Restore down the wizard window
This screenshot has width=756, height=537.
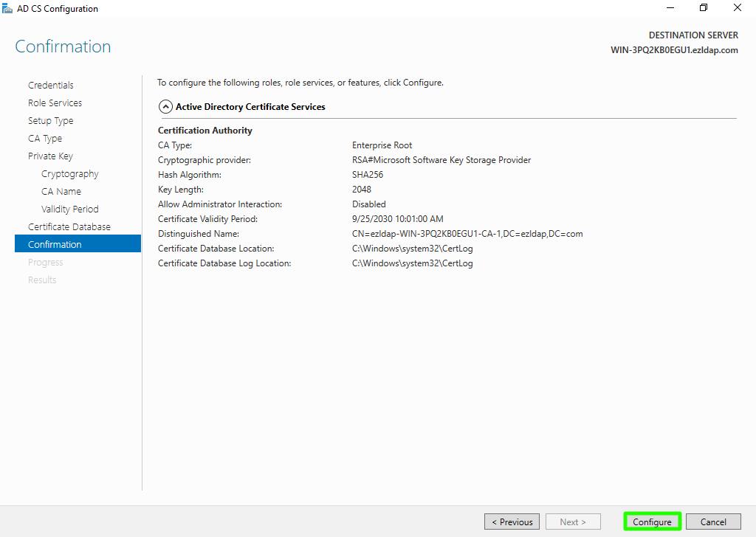[x=704, y=8]
